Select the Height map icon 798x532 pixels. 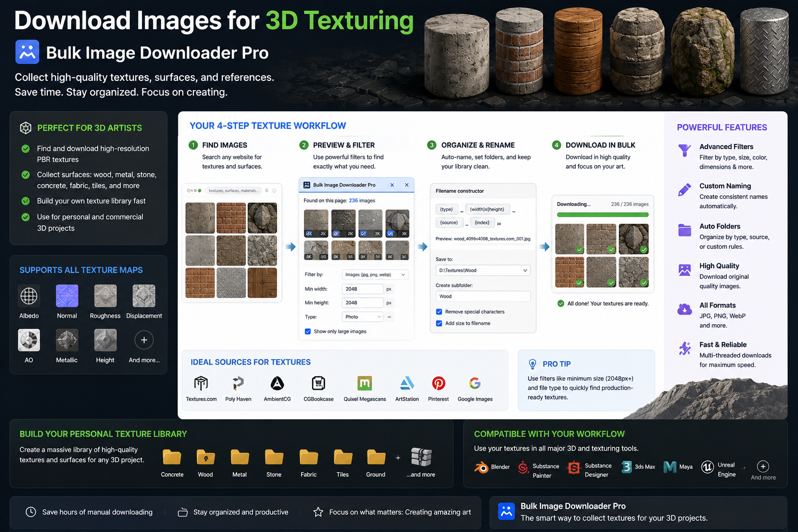[105, 340]
